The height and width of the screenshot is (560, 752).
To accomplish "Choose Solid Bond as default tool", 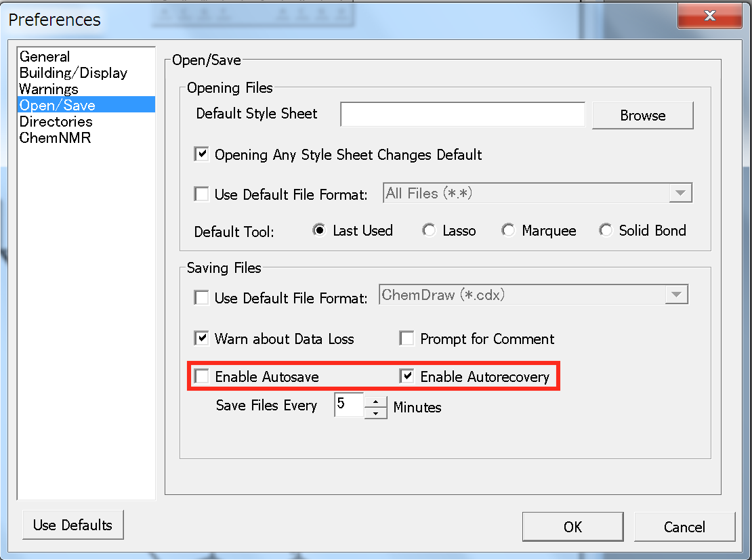I will 606,231.
